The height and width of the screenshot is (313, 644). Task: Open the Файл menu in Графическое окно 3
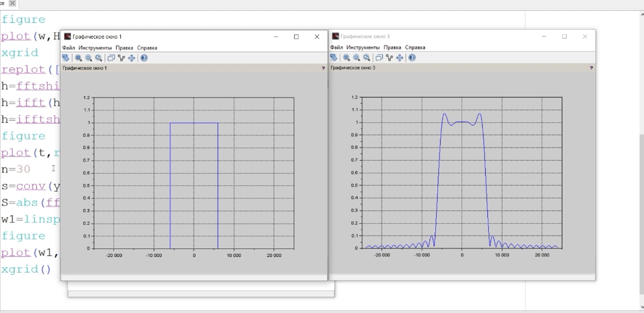point(336,47)
